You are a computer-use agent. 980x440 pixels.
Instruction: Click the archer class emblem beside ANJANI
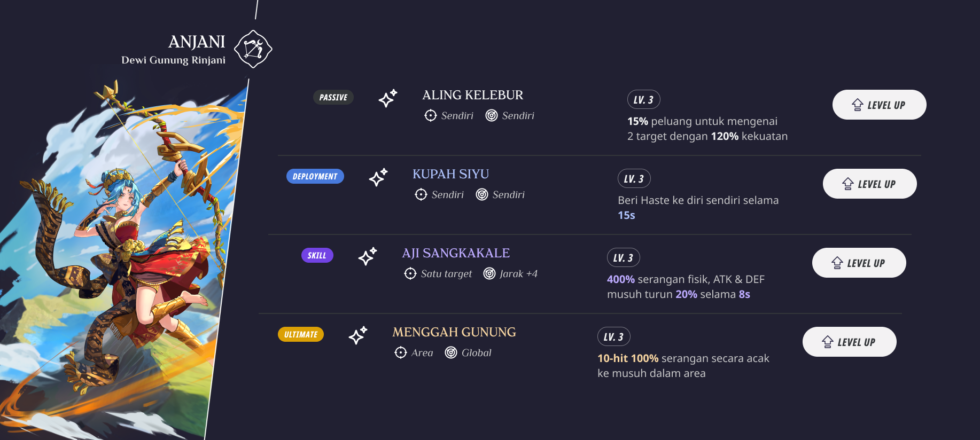tap(254, 49)
